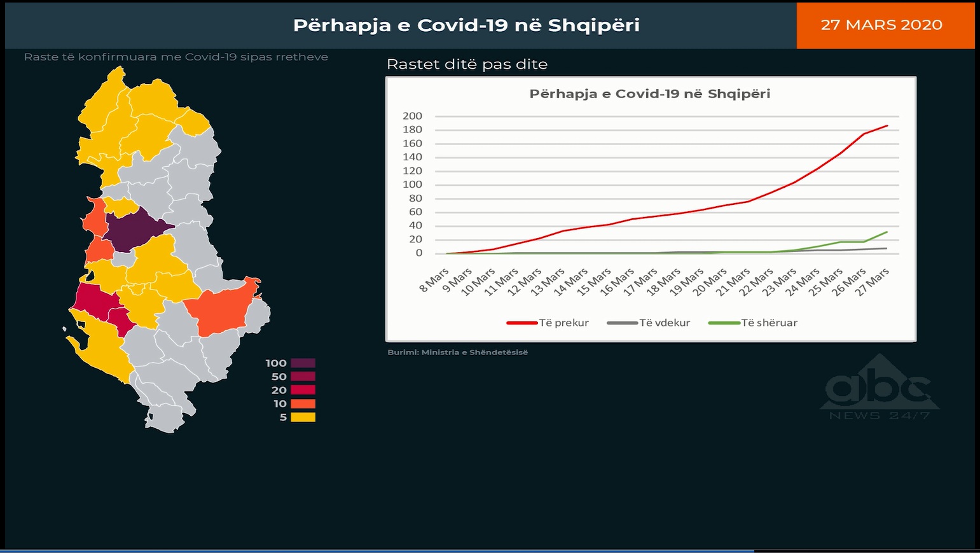Viewport: 980px width, 553px height.
Task: Select the 'Të vdekur' gray legend entry
Action: pos(649,323)
